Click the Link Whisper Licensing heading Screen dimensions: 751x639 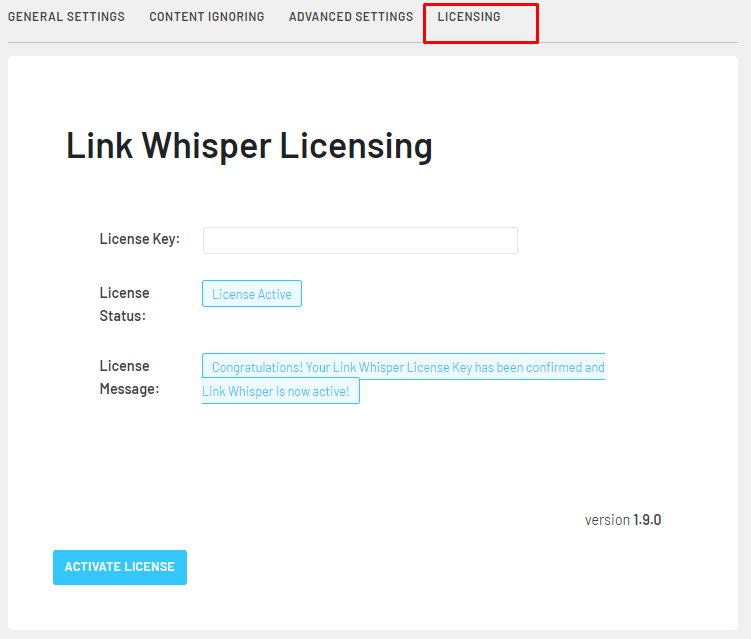point(249,146)
